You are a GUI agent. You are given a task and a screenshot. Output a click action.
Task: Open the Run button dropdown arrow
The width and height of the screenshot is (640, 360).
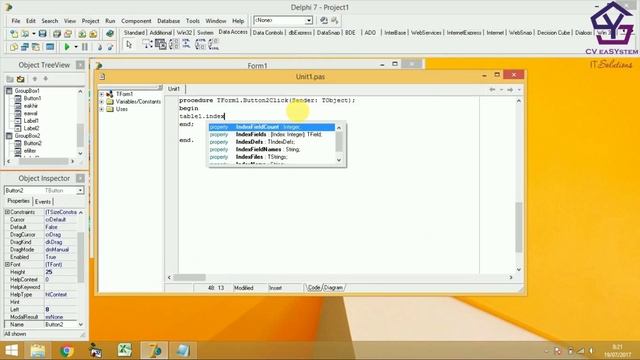[76, 47]
